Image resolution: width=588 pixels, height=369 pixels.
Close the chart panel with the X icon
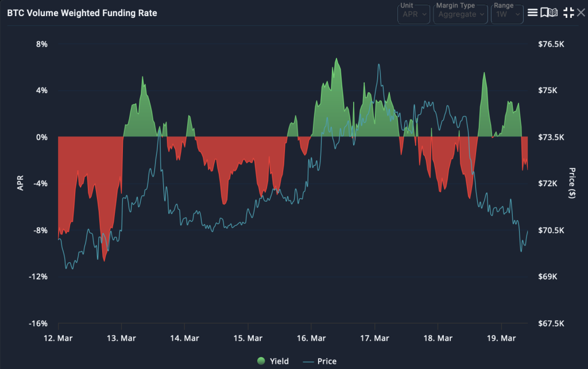point(581,13)
